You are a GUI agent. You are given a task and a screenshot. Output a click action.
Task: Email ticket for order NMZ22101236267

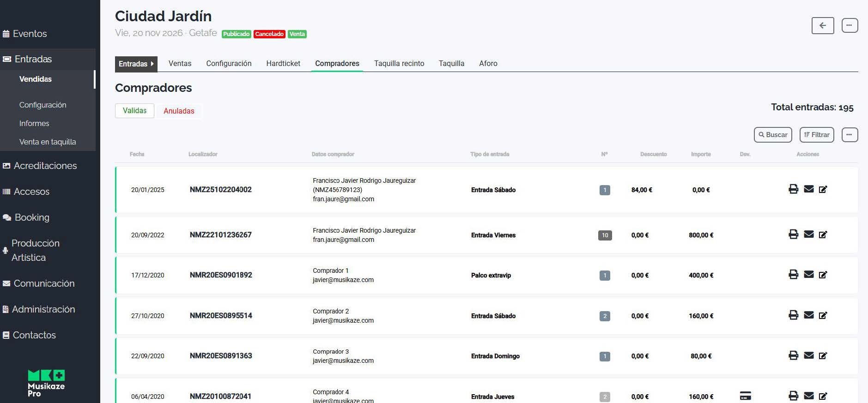(x=808, y=235)
